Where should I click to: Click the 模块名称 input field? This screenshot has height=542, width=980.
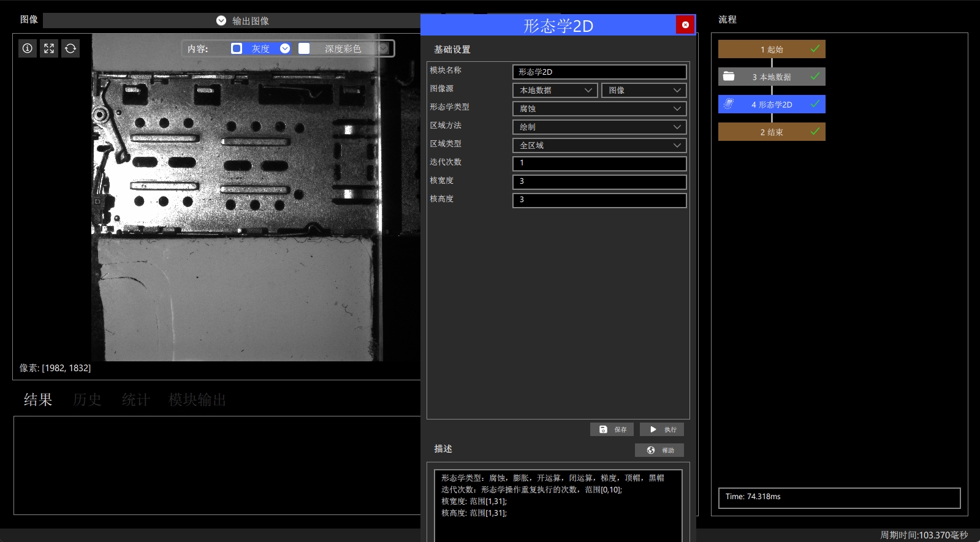(x=599, y=72)
